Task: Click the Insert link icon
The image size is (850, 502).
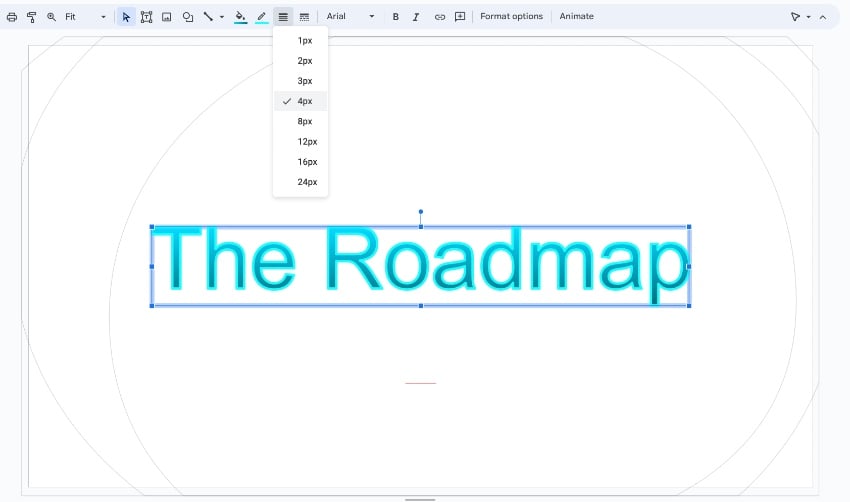Action: (x=439, y=17)
